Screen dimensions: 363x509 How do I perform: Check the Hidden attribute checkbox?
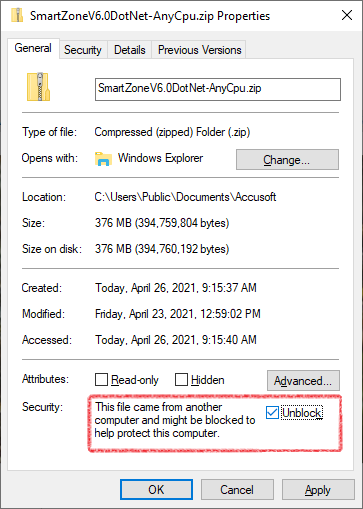[181, 379]
